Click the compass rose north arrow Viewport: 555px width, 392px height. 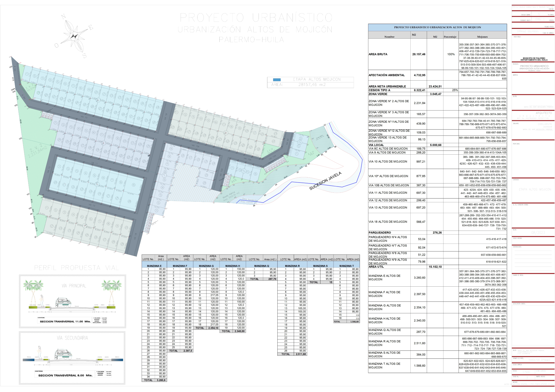click(x=74, y=36)
